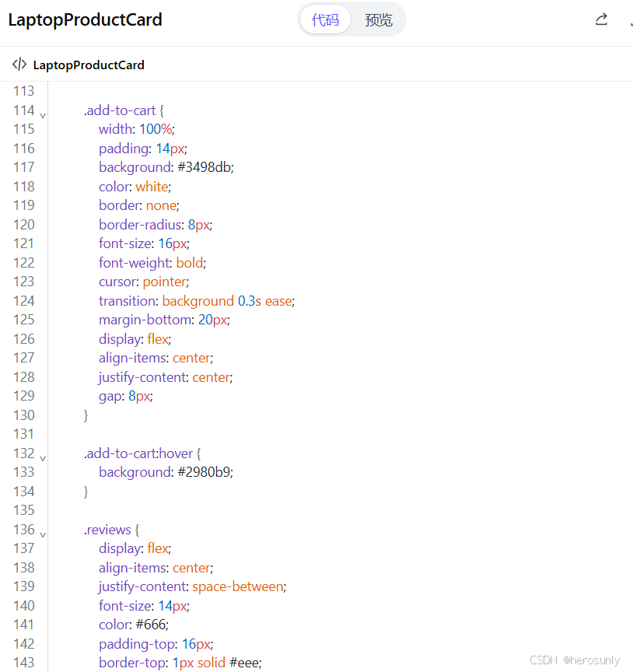The height and width of the screenshot is (672, 633).
Task: Click the '.add-to-cart:hover {' selector text
Action: (142, 453)
